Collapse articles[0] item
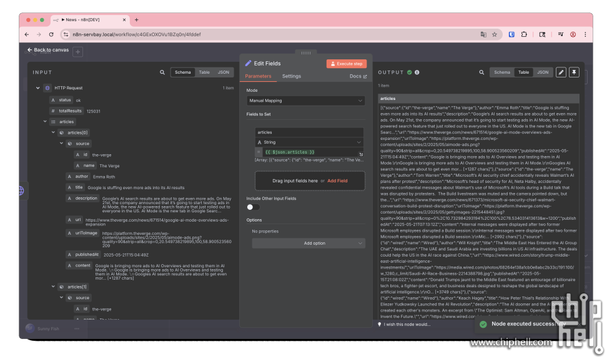This screenshot has height=364, width=612. click(x=53, y=132)
